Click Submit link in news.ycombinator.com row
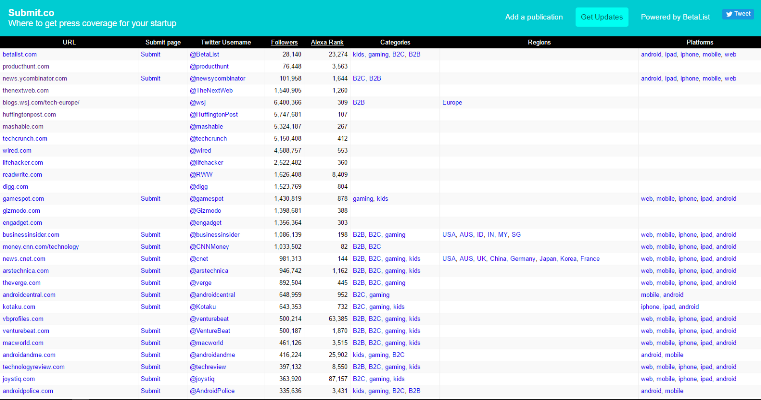 coord(150,79)
